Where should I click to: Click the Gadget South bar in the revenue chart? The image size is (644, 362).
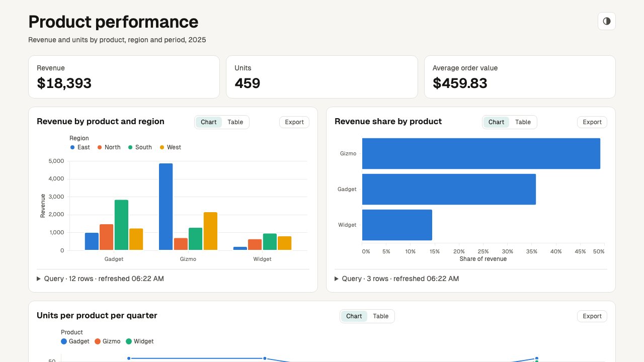[121, 225]
